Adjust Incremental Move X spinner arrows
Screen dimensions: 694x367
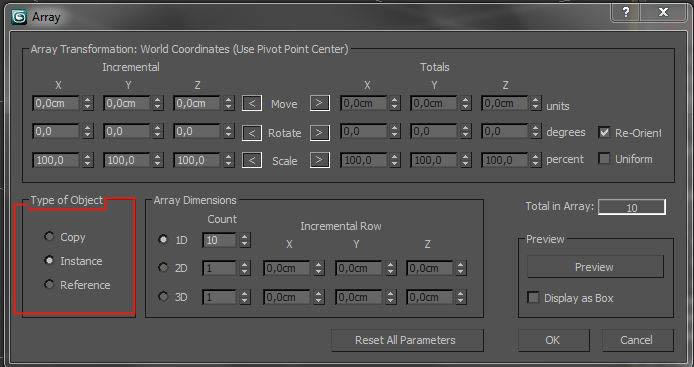tap(88, 103)
